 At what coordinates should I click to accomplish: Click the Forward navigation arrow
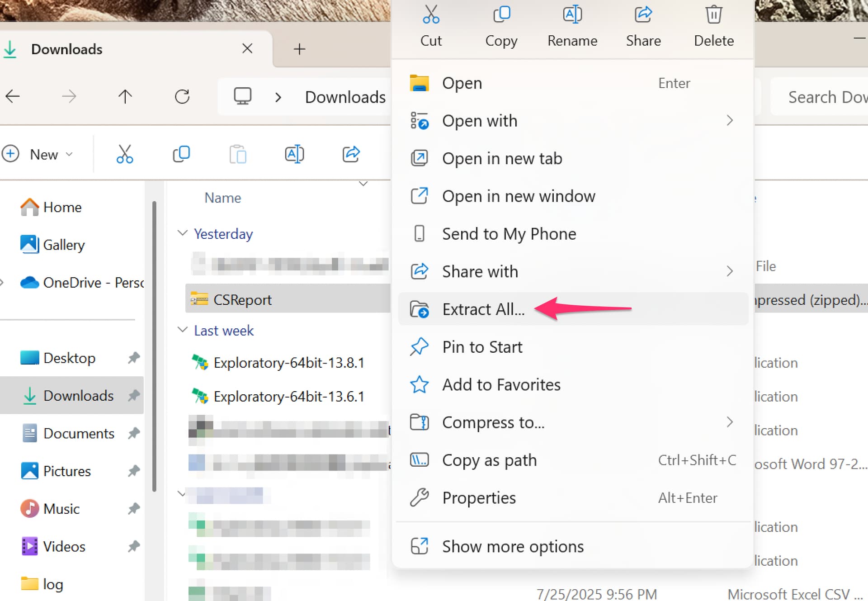(69, 96)
